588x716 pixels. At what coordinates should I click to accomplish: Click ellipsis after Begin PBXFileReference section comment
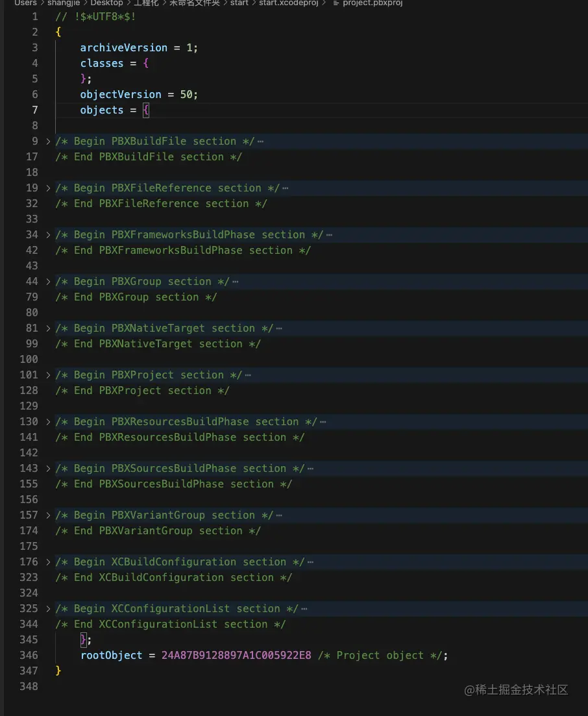[x=286, y=188]
